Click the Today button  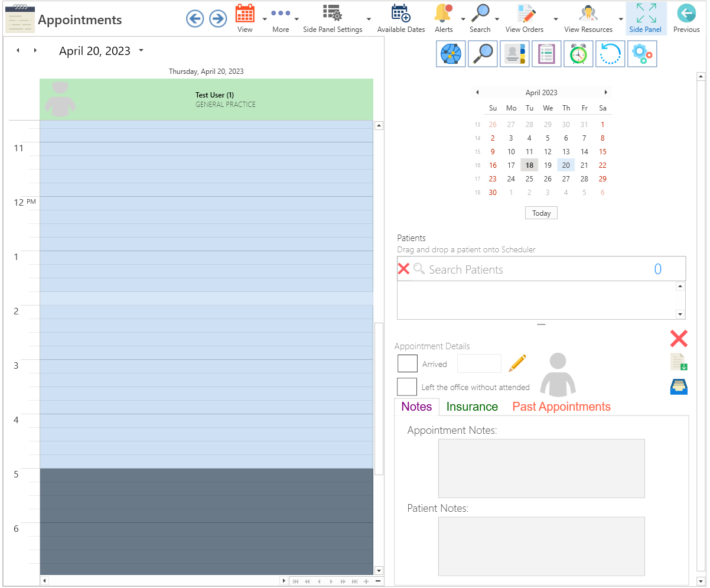[x=541, y=213]
